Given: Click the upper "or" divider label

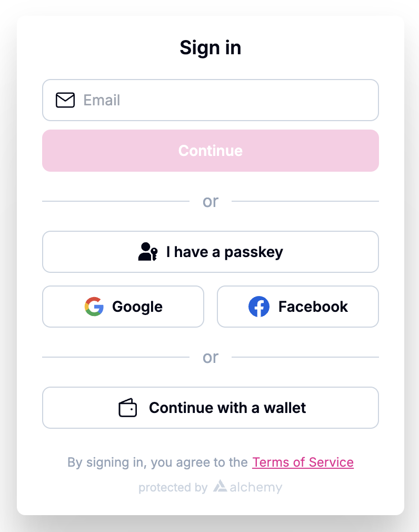Looking at the screenshot, I should coord(211,201).
